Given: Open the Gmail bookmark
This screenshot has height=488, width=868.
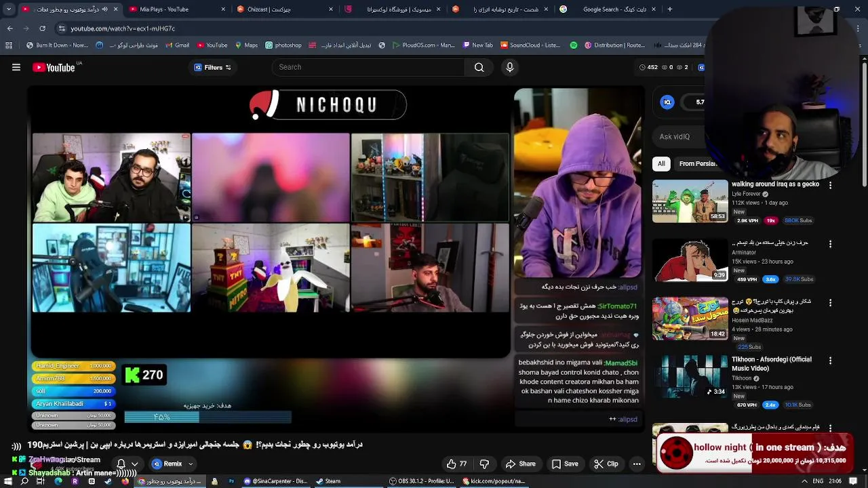Looking at the screenshot, I should point(177,45).
